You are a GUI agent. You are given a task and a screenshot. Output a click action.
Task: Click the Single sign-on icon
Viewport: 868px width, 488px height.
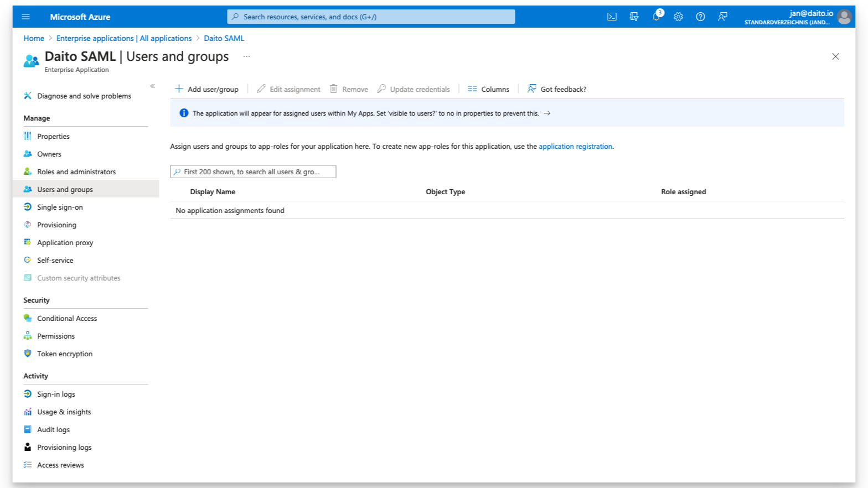point(28,207)
